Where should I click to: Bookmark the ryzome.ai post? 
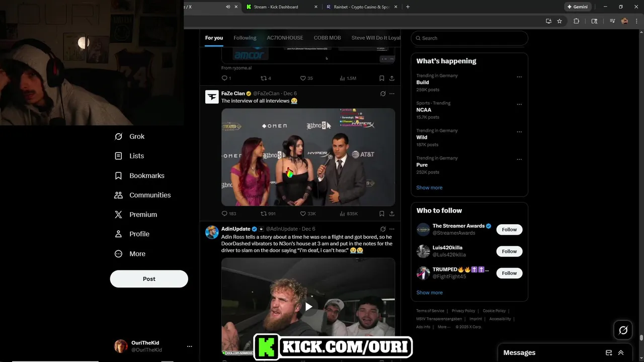point(382,78)
